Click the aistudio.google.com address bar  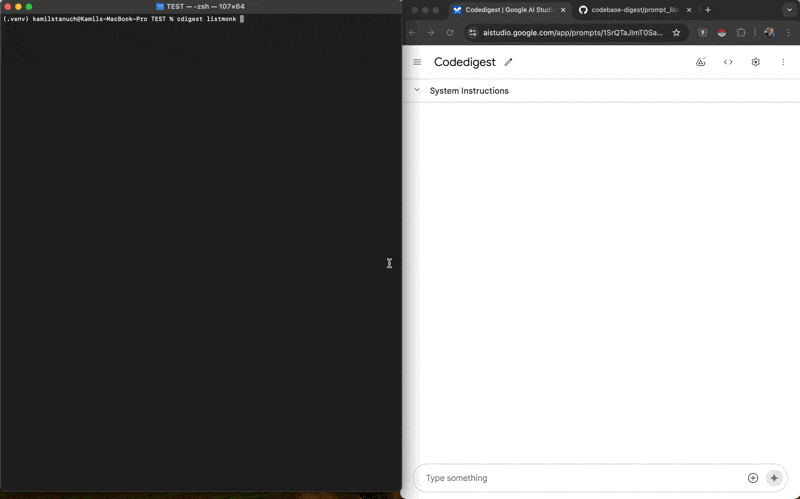click(570, 32)
